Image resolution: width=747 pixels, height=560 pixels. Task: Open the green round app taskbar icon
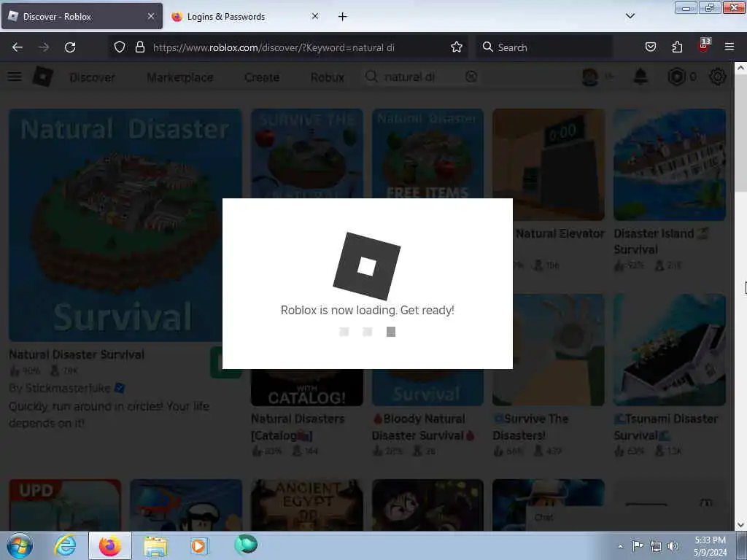[x=246, y=544]
